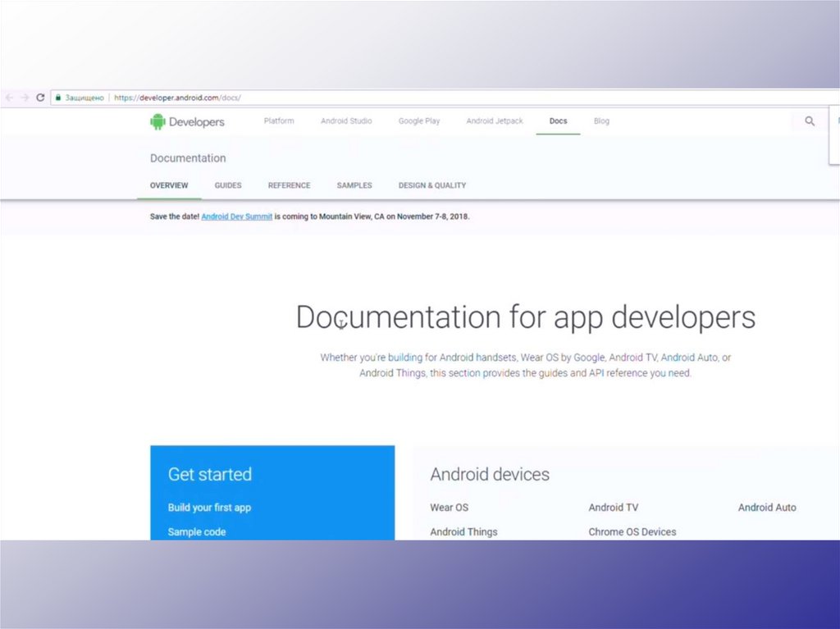840x629 pixels.
Task: Open the Android Things devices link
Action: click(463, 532)
